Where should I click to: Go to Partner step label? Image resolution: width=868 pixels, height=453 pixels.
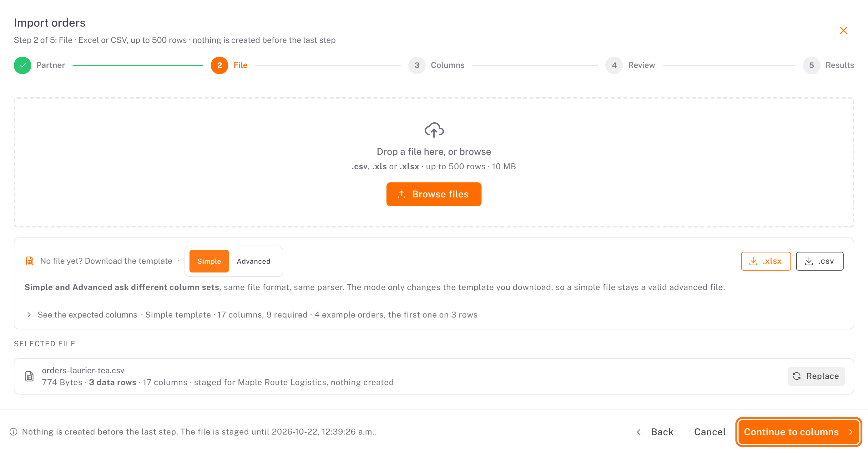pos(51,65)
